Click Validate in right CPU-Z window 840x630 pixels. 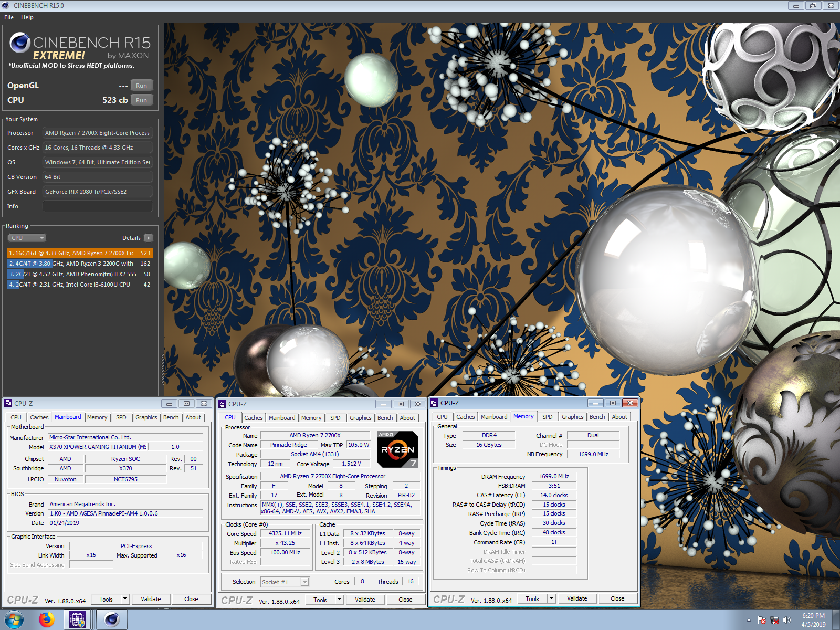click(x=577, y=598)
